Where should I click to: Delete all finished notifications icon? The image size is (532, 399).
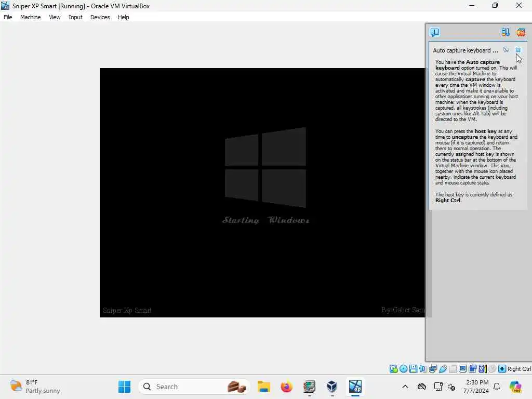521,32
